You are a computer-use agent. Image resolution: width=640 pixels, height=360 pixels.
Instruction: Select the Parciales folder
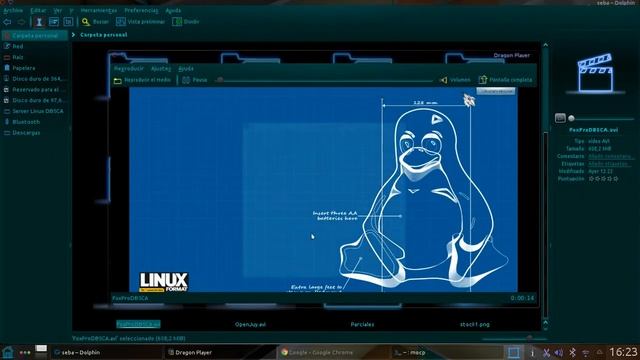tap(362, 324)
